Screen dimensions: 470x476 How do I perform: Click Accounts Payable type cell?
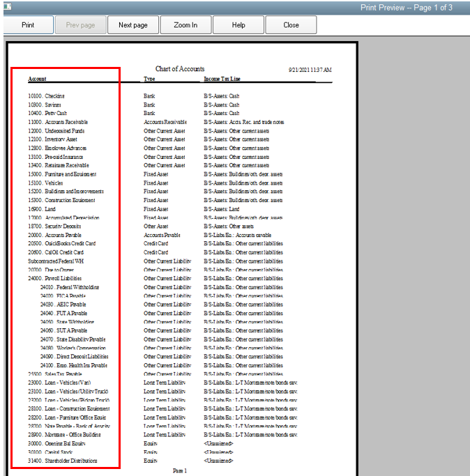(x=162, y=236)
